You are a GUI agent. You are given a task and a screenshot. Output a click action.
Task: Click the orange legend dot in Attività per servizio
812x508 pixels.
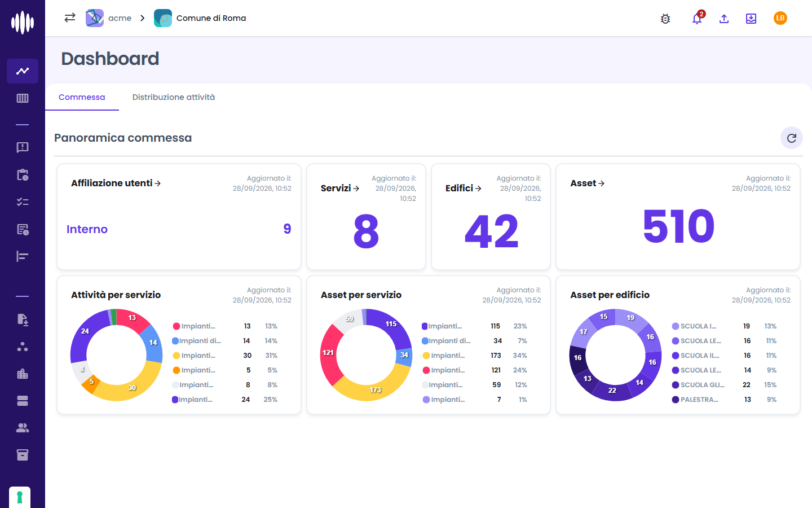click(x=176, y=370)
